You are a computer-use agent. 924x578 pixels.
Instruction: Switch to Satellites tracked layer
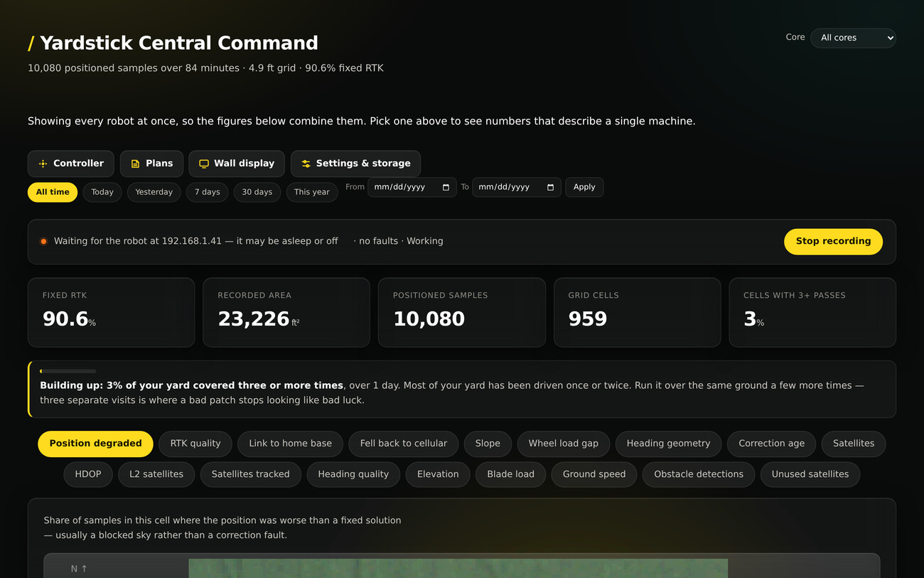tap(251, 474)
